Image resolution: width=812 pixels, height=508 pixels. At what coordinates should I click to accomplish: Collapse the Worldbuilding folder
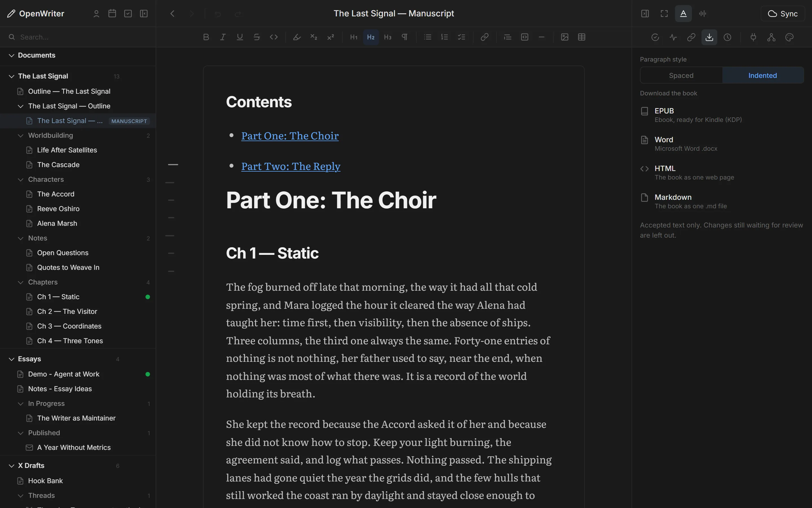21,136
